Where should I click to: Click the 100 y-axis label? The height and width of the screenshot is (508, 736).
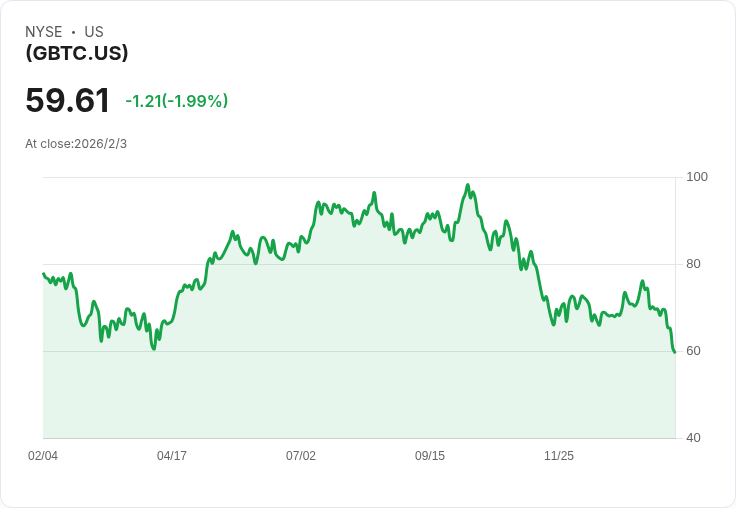[697, 177]
